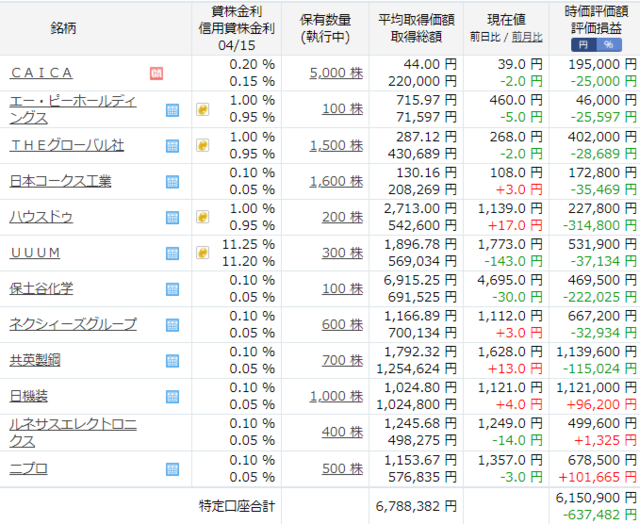Open the calendar icon for ニプロ
This screenshot has width=640, height=524.
173,469
